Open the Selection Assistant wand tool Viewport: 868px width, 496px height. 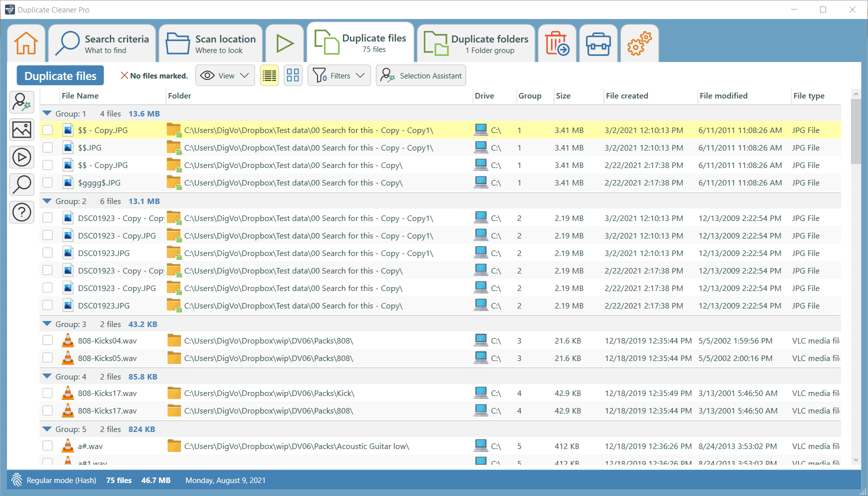coord(21,102)
